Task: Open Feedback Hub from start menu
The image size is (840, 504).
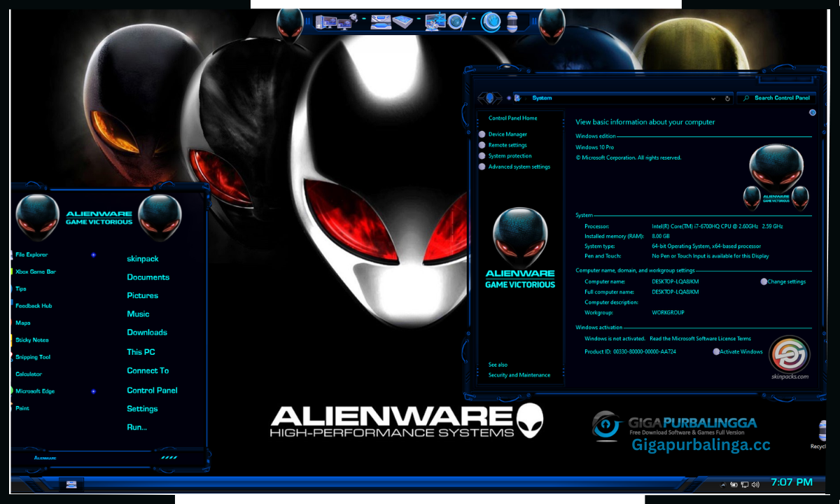Action: point(34,306)
